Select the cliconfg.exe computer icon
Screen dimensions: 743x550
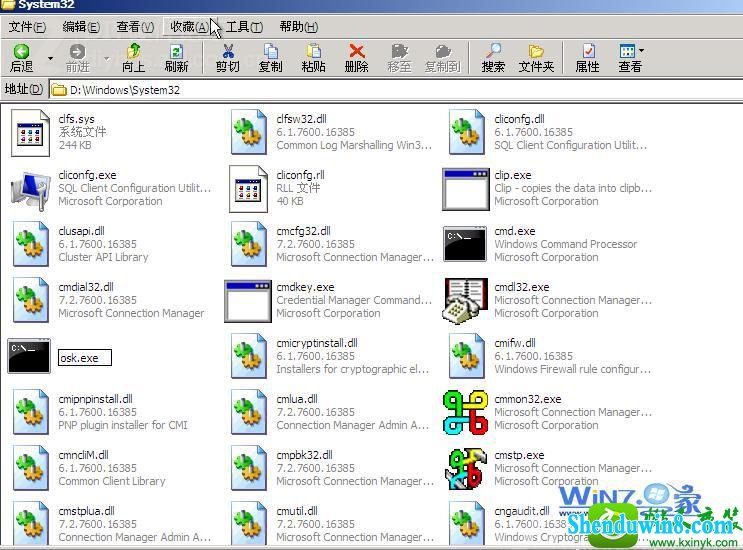point(30,189)
